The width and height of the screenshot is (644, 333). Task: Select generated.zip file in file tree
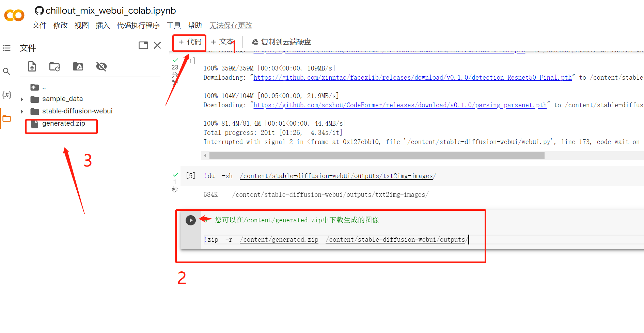(63, 124)
